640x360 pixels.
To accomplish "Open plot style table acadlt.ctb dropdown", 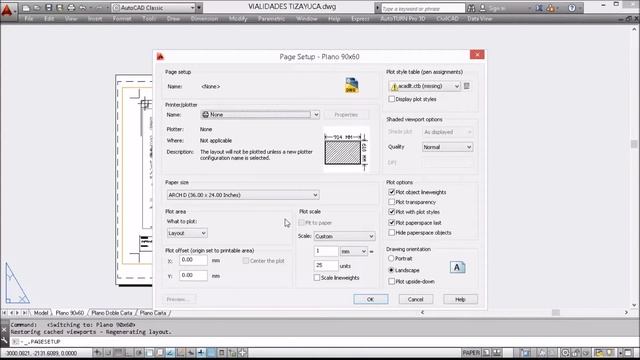I will click(x=425, y=86).
